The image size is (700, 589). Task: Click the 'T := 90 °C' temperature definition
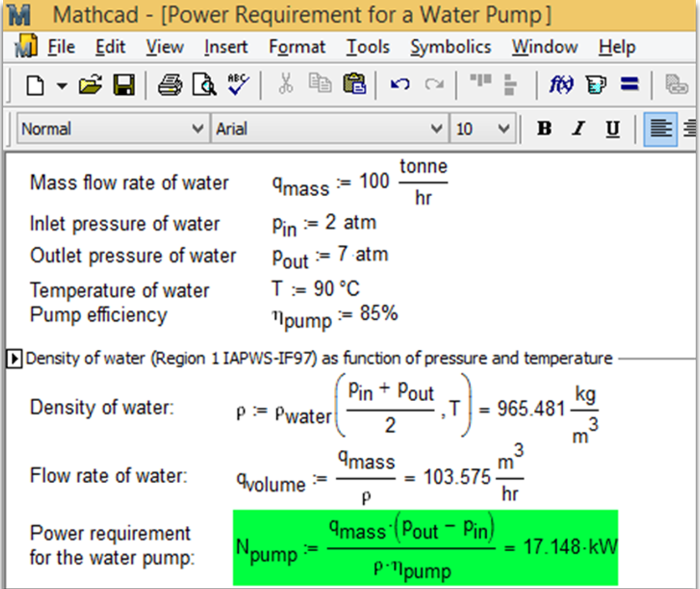click(315, 289)
